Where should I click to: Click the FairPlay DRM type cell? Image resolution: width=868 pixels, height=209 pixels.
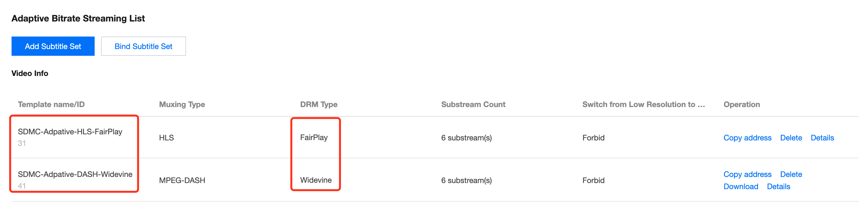point(314,138)
